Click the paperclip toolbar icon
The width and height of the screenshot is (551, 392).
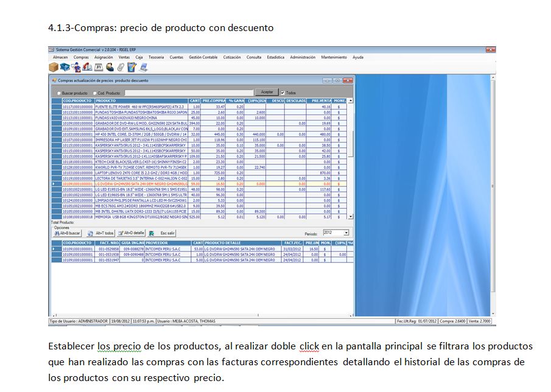(121, 67)
